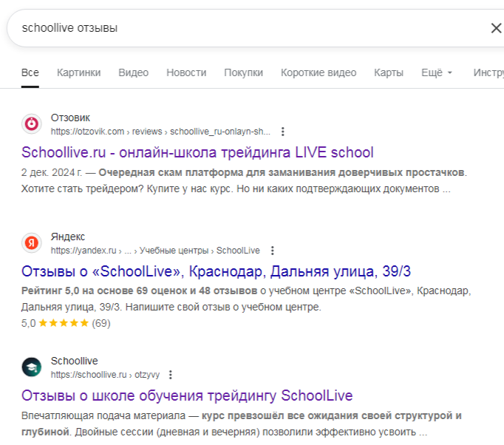Image resolution: width=504 pixels, height=445 pixels.
Task: Open the Новости tab
Action: point(186,72)
